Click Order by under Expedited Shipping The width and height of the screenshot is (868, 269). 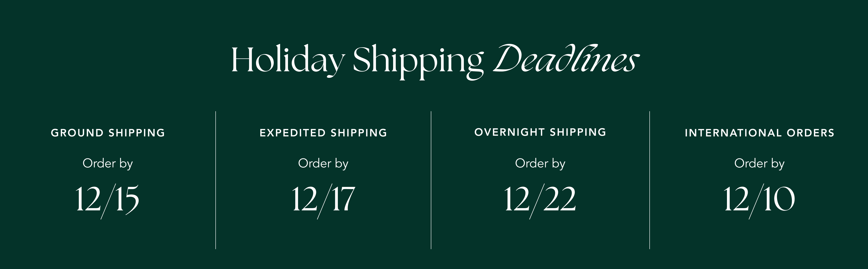[323, 164]
